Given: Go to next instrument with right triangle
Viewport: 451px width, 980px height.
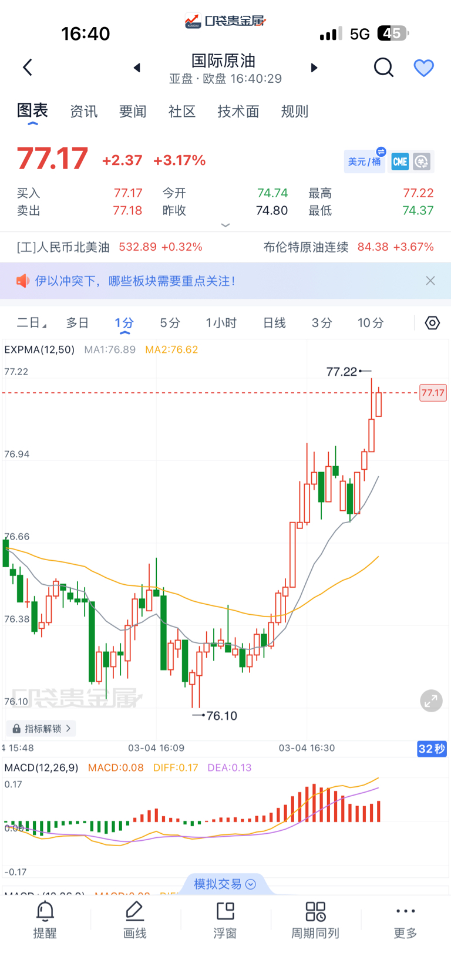Looking at the screenshot, I should click(x=314, y=68).
